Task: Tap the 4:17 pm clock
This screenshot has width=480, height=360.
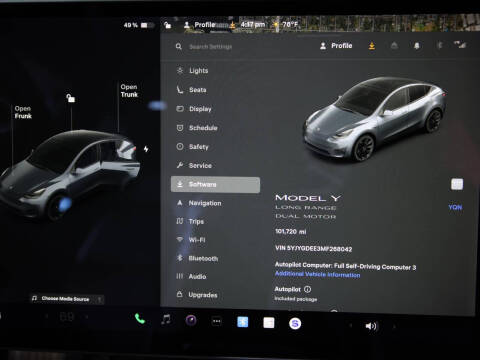Action: tap(253, 25)
